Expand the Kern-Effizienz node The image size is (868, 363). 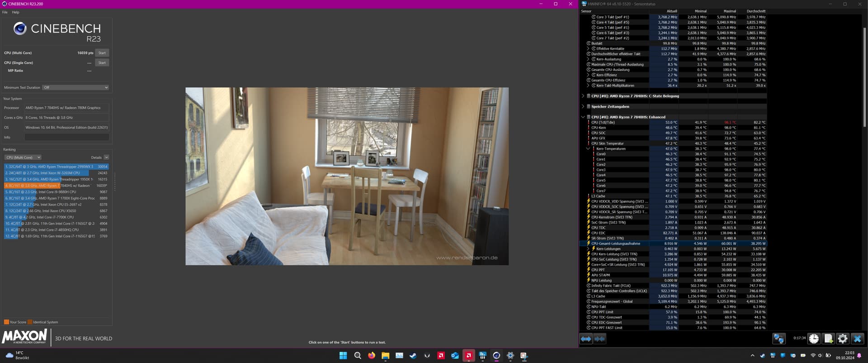tap(588, 75)
